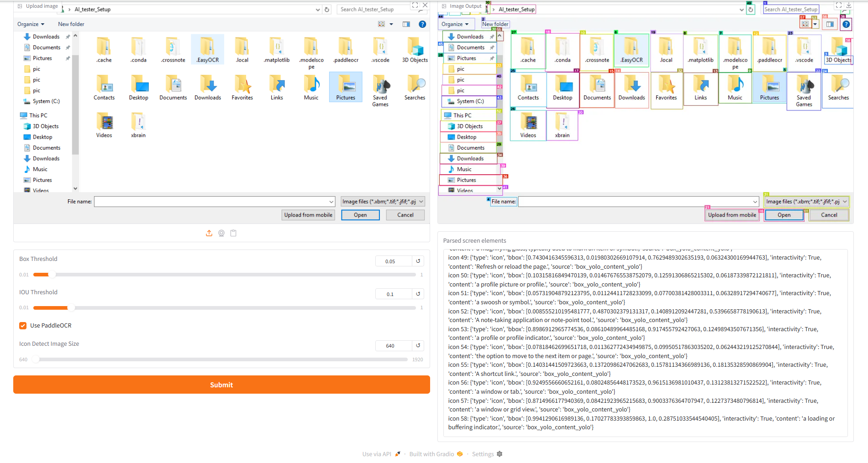This screenshot has height=463, width=868.
Task: Click the Icon Detect Image Size number field
Action: tap(394, 345)
